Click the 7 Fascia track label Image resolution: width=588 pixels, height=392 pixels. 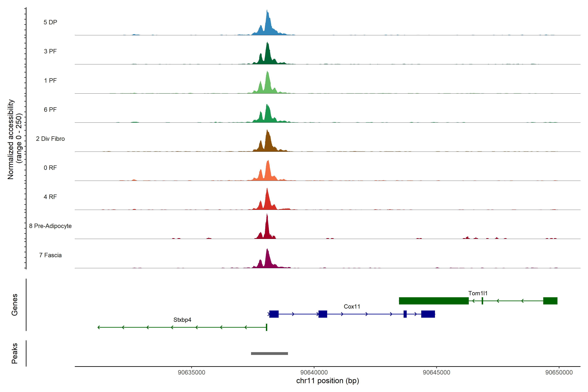pyautogui.click(x=50, y=255)
